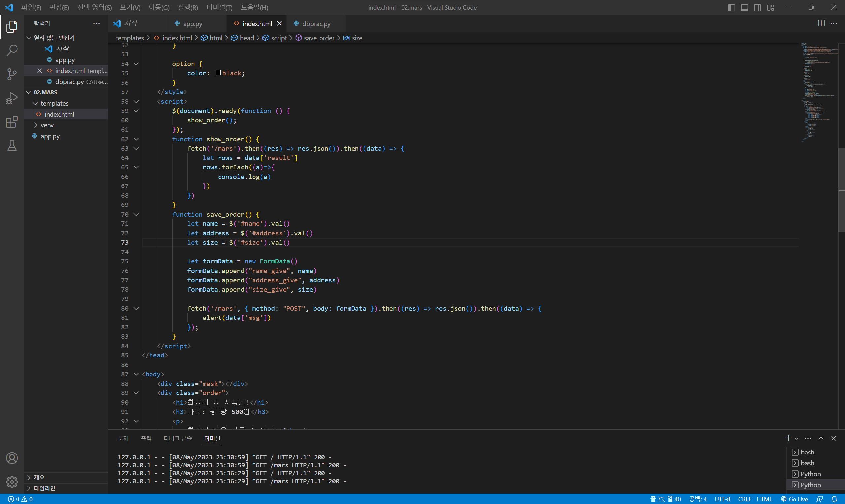Screen dimensions: 845x504
Task: Open the Testing flask view
Action: point(12,145)
